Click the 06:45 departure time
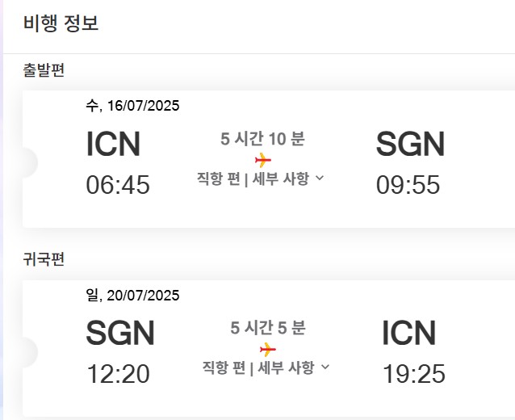Screen dimensions: 515x420 pos(118,185)
